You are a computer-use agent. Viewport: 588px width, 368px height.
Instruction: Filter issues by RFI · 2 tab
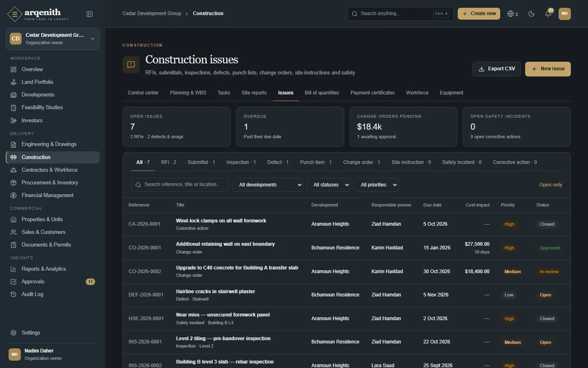(169, 162)
